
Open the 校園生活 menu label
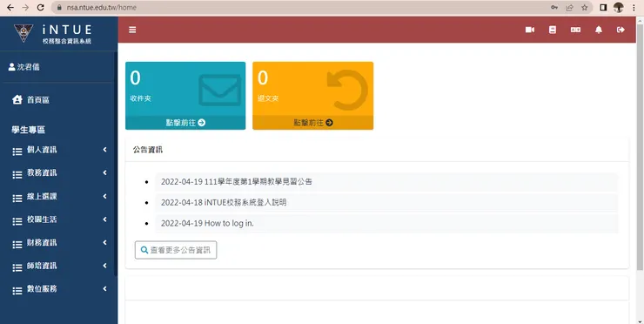pyautogui.click(x=42, y=219)
